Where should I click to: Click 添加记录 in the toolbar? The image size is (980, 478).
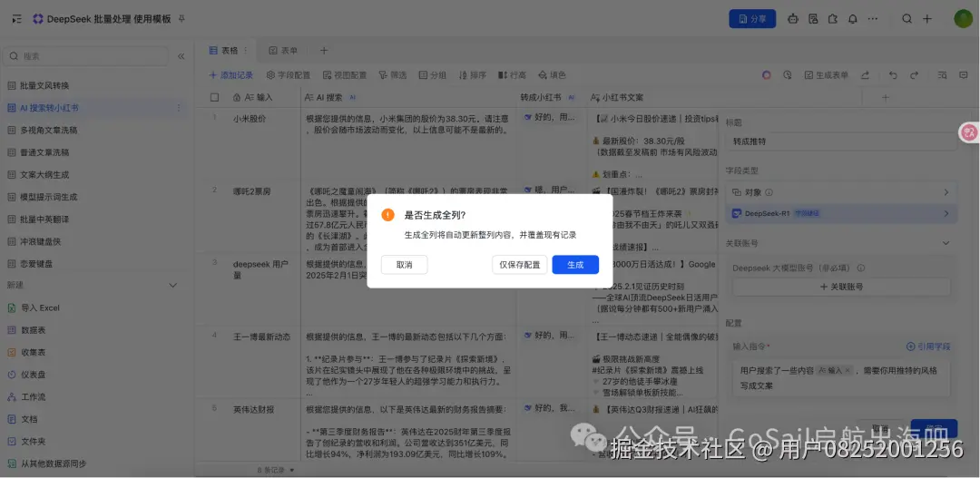coord(230,75)
